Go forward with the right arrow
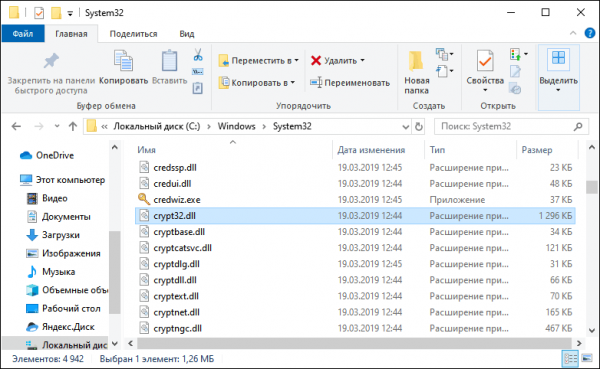 [x=39, y=126]
